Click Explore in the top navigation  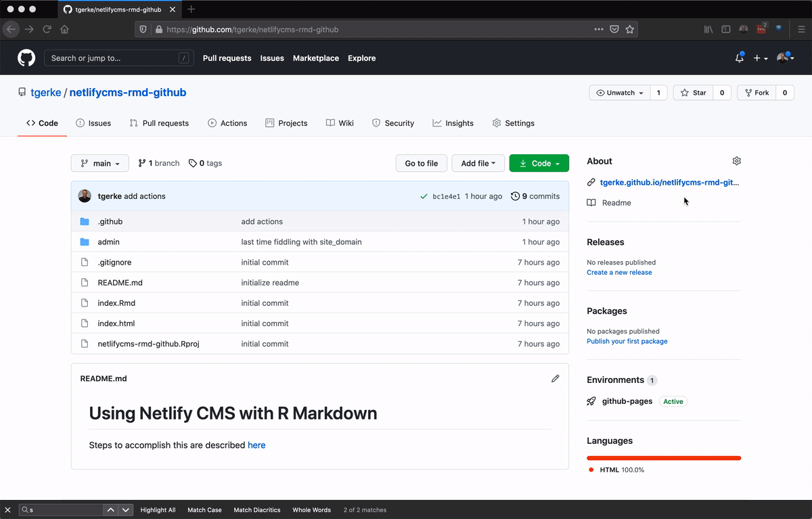click(362, 58)
